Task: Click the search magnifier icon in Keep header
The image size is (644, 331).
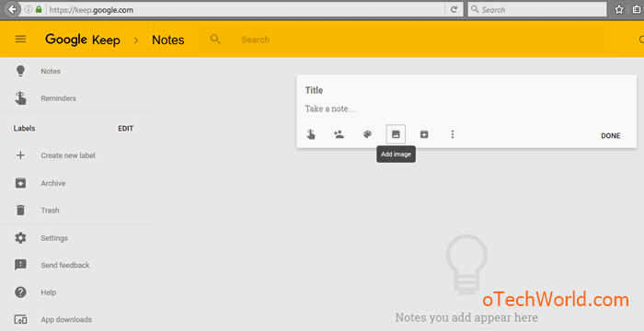Action: pos(215,39)
